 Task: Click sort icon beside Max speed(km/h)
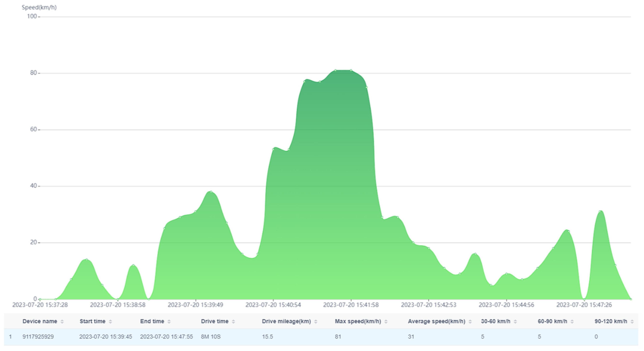(386, 322)
